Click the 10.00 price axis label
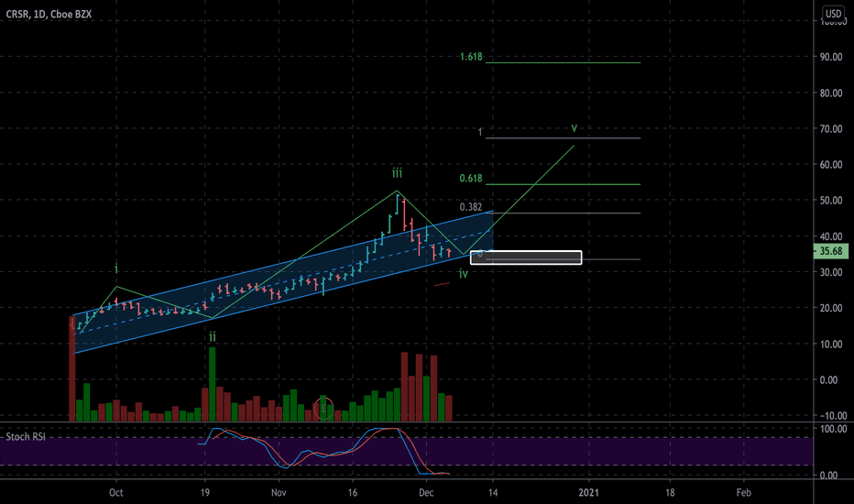This screenshot has height=504, width=854. point(831,345)
